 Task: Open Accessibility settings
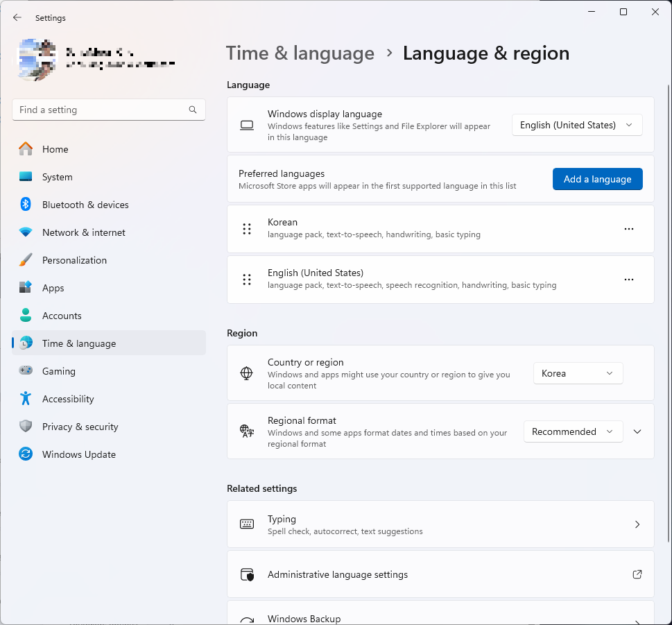pyautogui.click(x=109, y=399)
